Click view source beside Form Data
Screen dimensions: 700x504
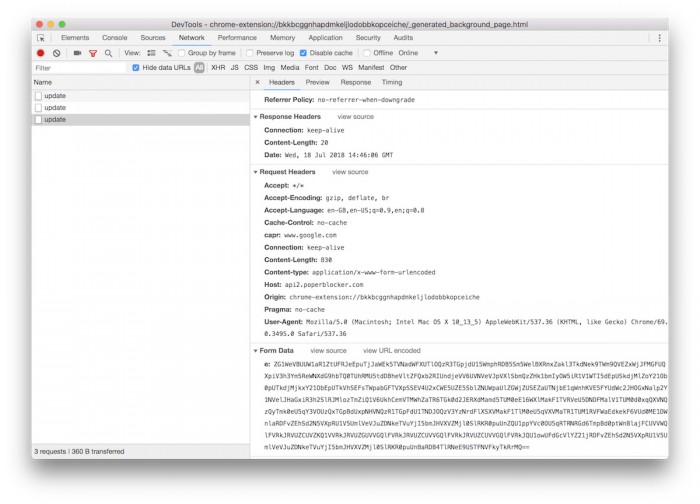328,351
